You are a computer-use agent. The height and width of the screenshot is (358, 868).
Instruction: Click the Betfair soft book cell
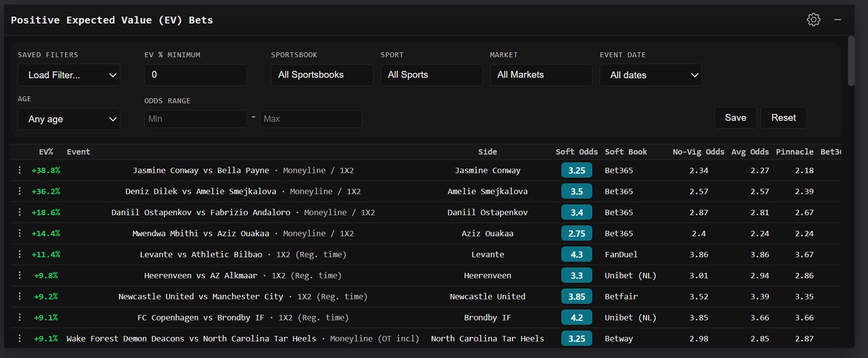point(621,296)
